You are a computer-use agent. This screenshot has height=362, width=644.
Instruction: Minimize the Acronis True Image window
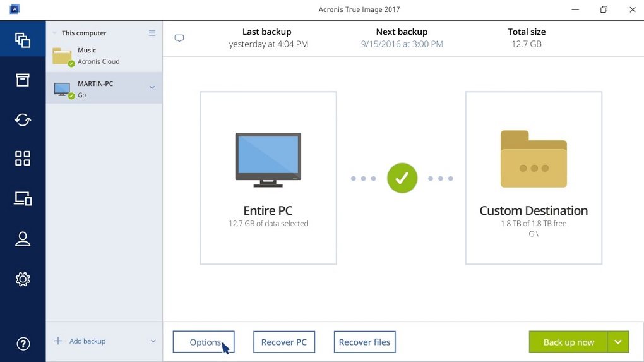click(575, 9)
